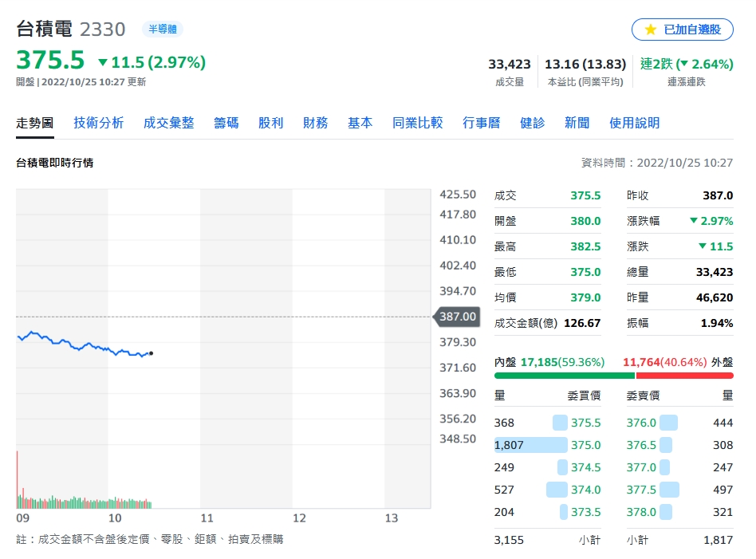Viewport: 756px width, 559px height.
Task: Click ask volume 497
Action: tap(723, 490)
